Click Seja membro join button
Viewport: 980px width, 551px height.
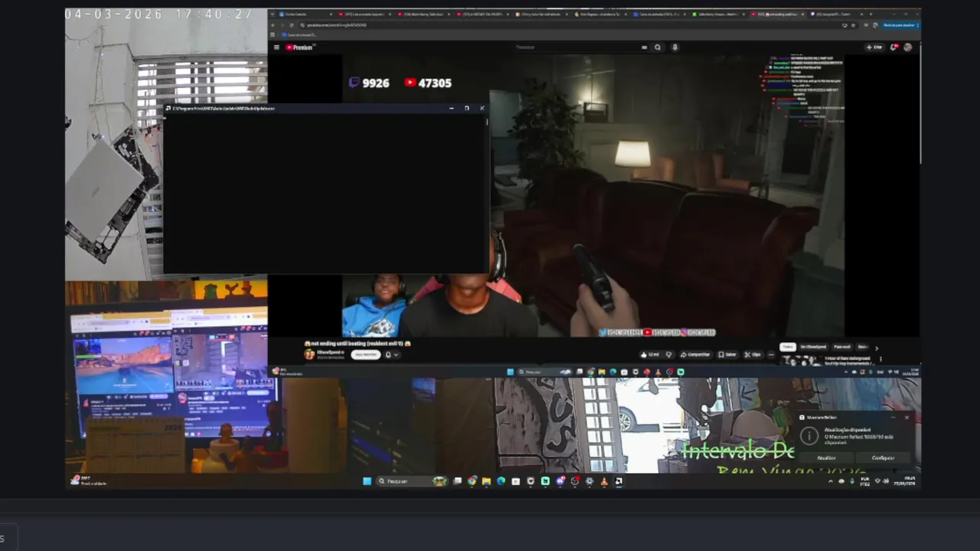click(366, 354)
